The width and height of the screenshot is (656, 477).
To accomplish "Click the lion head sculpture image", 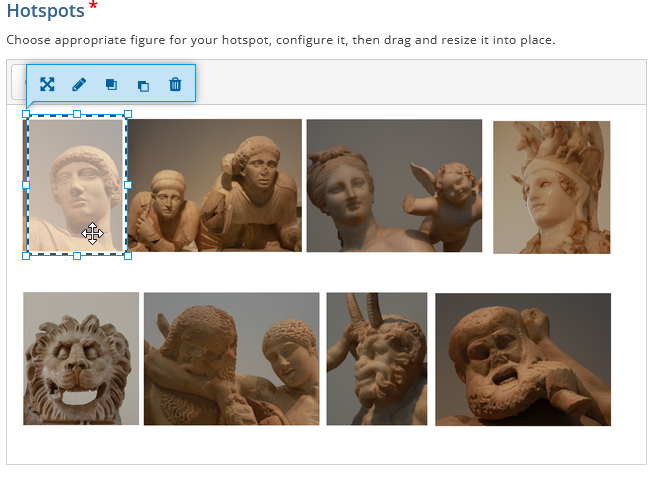I will pyautogui.click(x=81, y=358).
